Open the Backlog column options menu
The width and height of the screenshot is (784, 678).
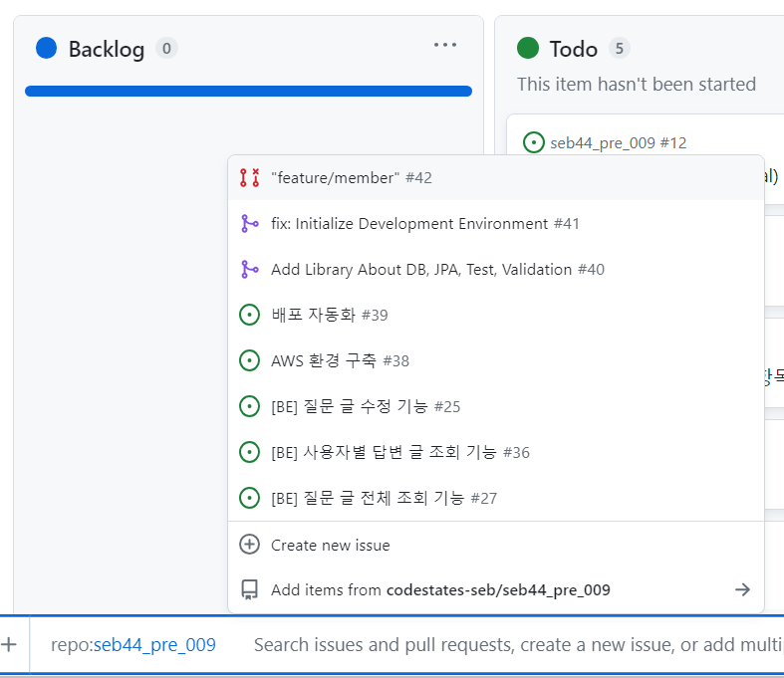coord(445,45)
